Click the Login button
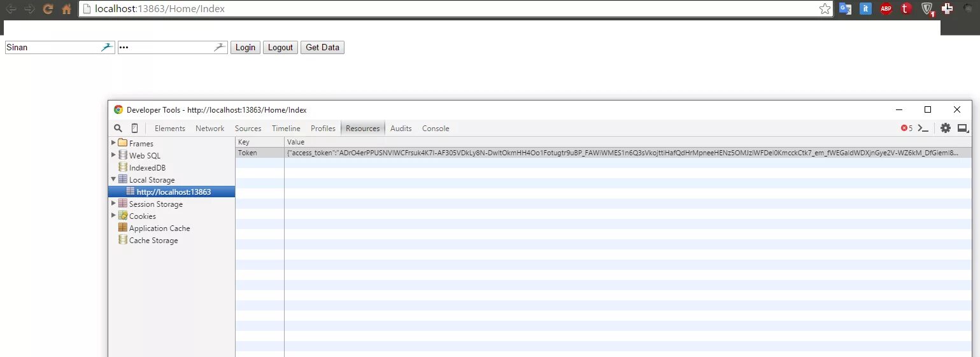The width and height of the screenshot is (980, 357). click(x=245, y=48)
